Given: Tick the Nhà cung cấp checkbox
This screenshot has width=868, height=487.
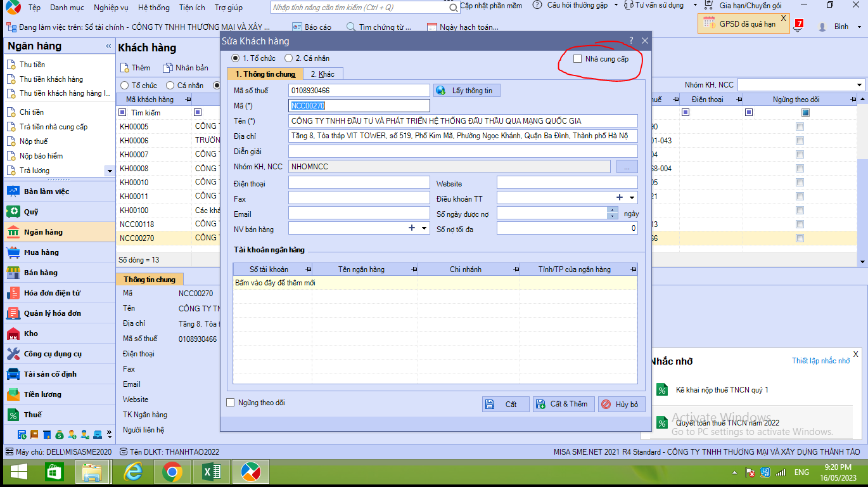Looking at the screenshot, I should pos(577,59).
